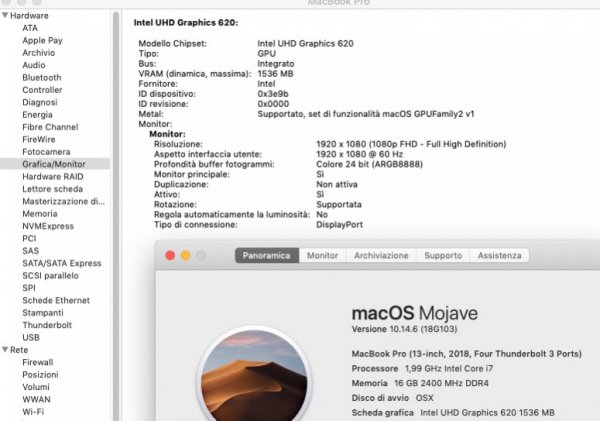
Task: Select the highlighted Grafica/Monitor row
Action: click(55, 164)
